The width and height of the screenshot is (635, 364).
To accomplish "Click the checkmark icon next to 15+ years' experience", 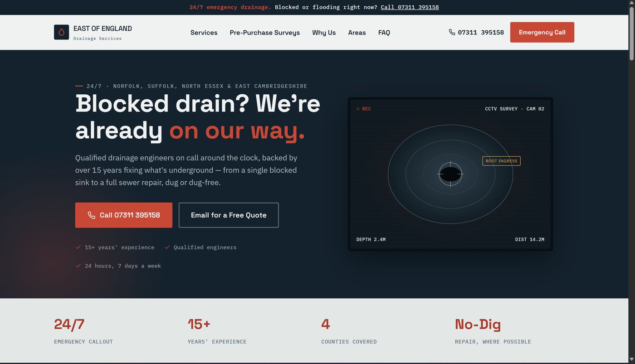I will [x=78, y=247].
